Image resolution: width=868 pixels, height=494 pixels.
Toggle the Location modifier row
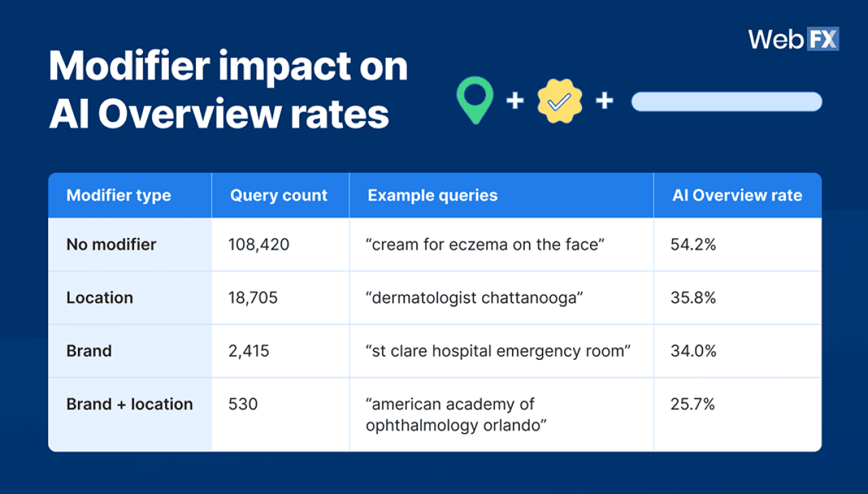tap(100, 297)
